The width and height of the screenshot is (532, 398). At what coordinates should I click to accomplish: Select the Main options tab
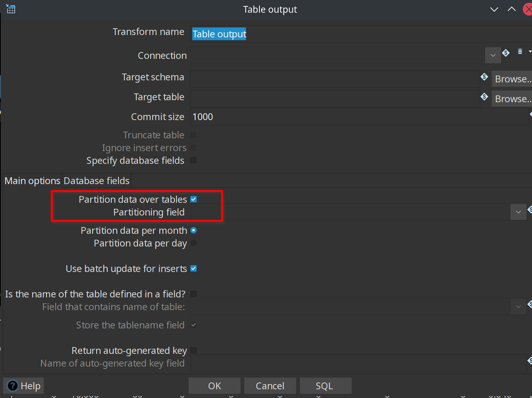(x=32, y=181)
